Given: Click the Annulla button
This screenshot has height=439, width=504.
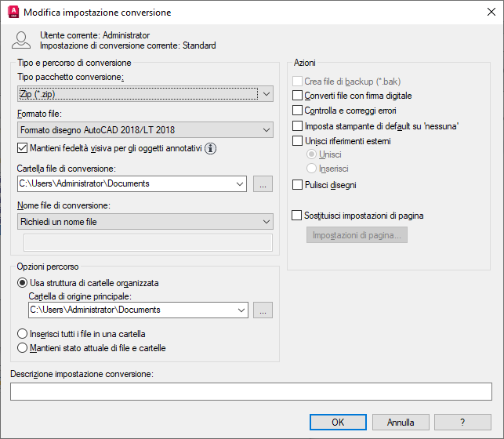Looking at the screenshot, I should 401,423.
